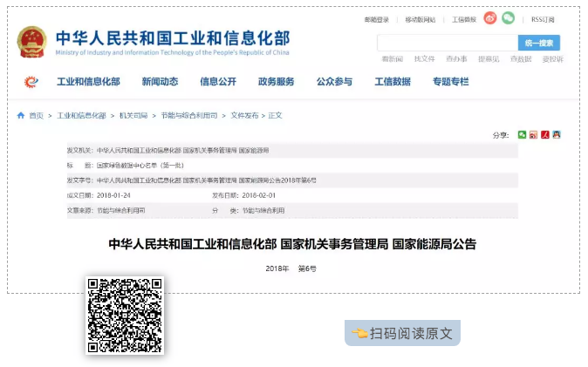The image size is (588, 367).
Task: Click the swirl logo left of navigation bar
Action: coord(31,82)
